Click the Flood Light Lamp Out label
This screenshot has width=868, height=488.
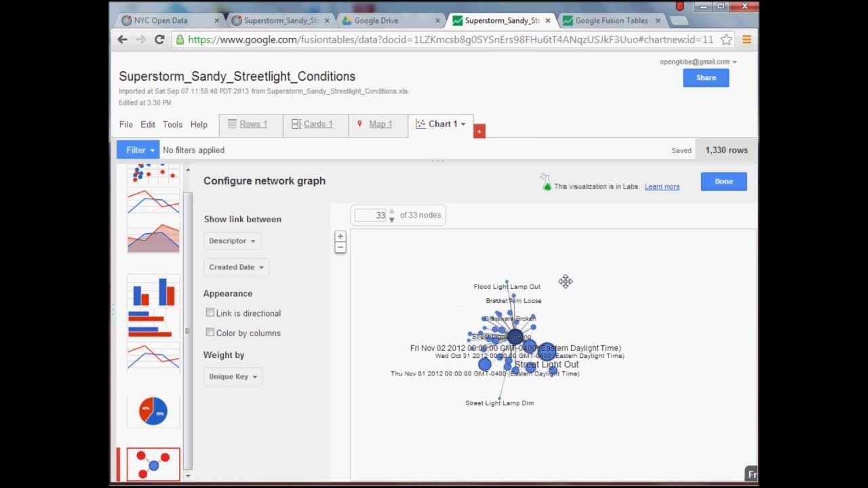coord(507,287)
